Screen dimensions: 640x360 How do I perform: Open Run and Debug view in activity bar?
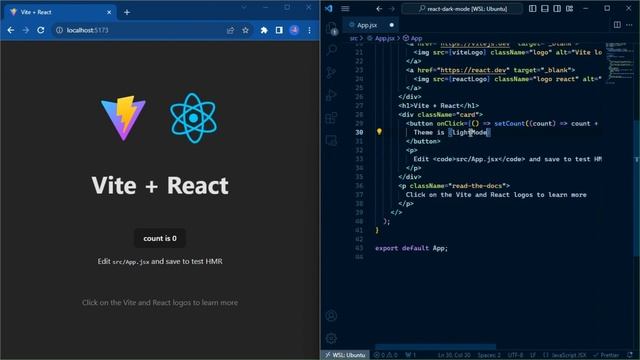click(331, 95)
